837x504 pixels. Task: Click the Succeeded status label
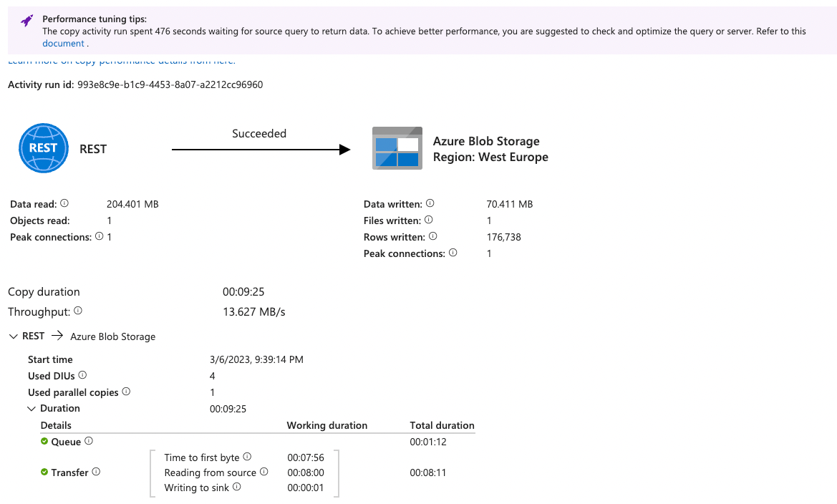pyautogui.click(x=259, y=133)
